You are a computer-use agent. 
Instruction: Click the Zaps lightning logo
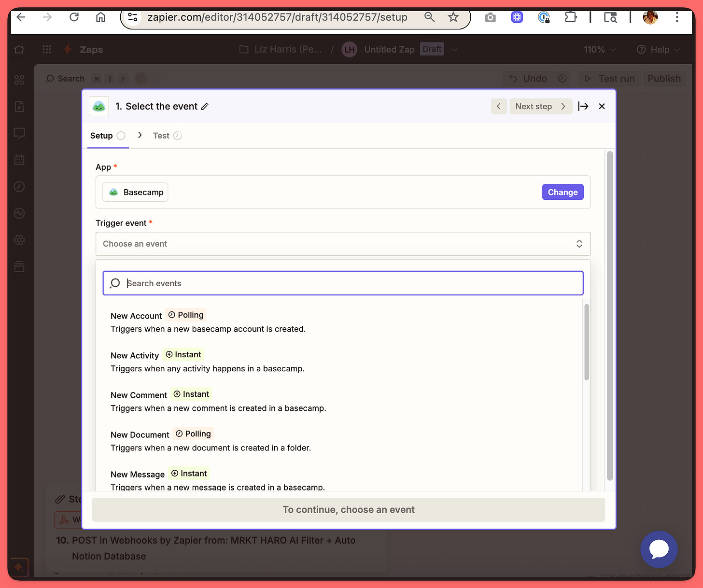tap(68, 49)
